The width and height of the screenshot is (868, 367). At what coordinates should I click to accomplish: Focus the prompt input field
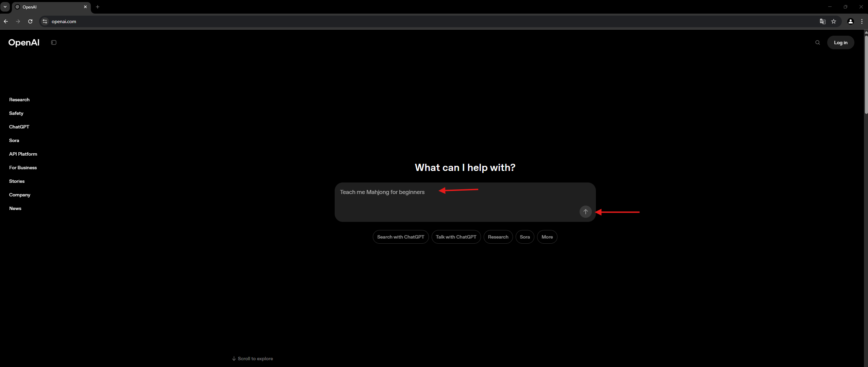(465, 202)
